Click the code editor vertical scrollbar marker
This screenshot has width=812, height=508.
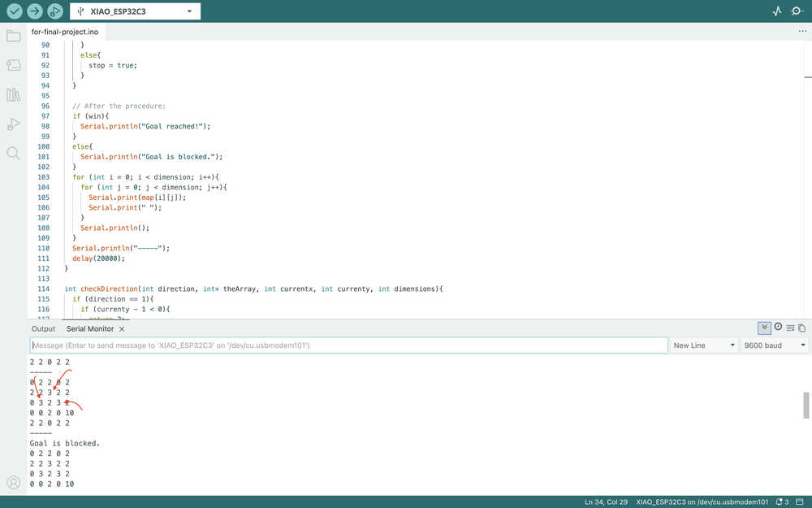point(808,77)
